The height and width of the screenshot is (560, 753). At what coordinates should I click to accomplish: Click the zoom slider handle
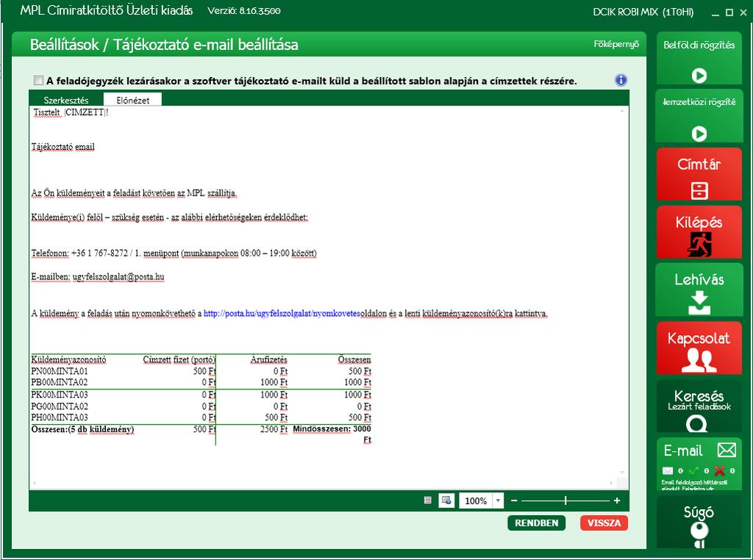pos(565,500)
